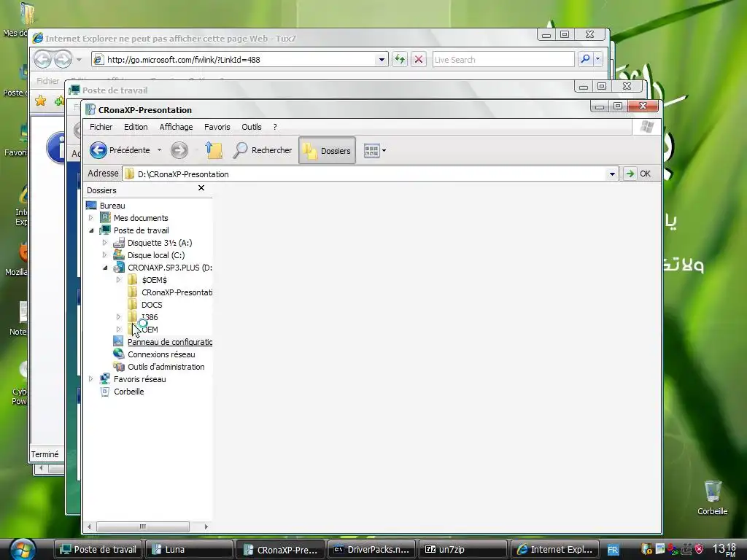Select CRonaXP-Presontati folder in tree
This screenshot has height=560, width=747.
177,292
